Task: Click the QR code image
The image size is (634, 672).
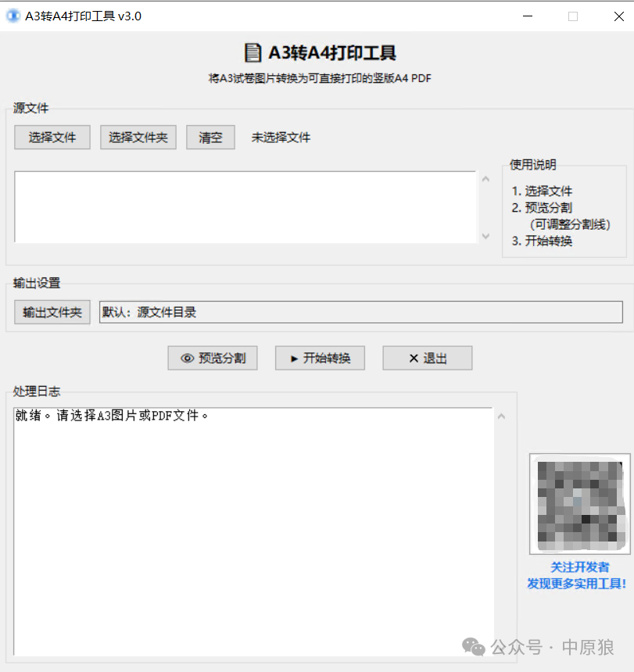Action: pyautogui.click(x=580, y=504)
